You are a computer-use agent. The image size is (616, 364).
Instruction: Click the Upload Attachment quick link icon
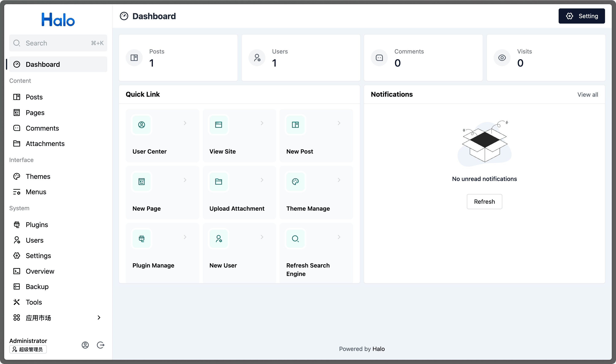pyautogui.click(x=219, y=181)
